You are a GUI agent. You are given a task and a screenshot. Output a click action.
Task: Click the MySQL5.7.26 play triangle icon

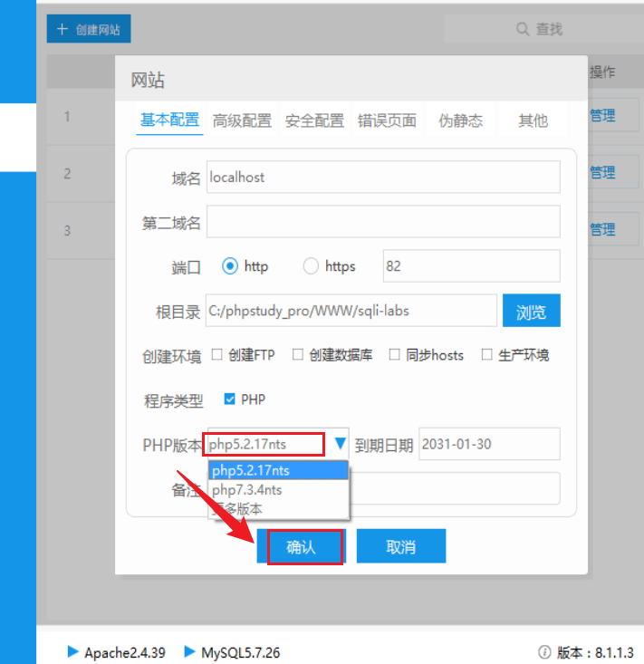[x=189, y=651]
